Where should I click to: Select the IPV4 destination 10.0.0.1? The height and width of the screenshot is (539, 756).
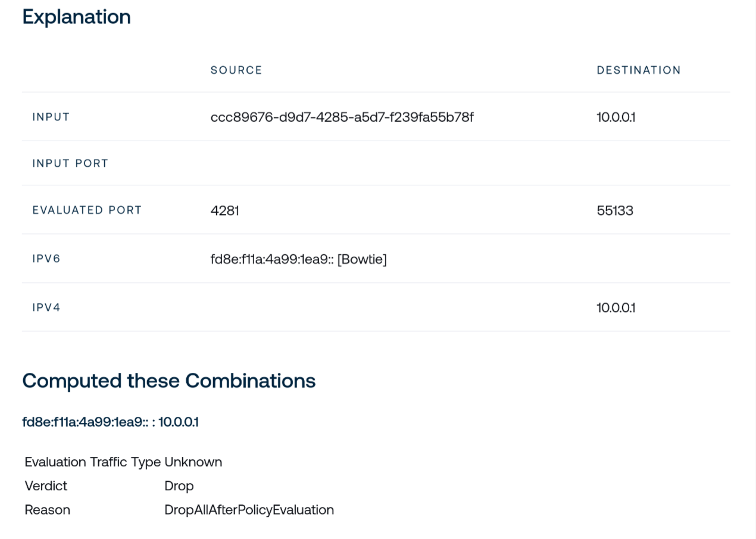tap(616, 308)
